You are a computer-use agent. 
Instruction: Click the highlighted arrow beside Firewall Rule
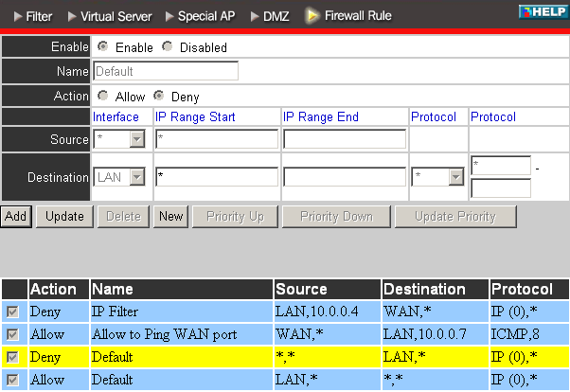pos(312,16)
